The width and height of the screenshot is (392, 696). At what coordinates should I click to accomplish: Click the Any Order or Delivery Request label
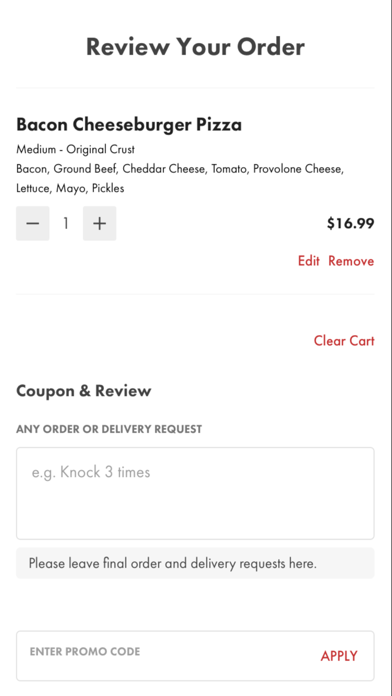click(x=109, y=429)
